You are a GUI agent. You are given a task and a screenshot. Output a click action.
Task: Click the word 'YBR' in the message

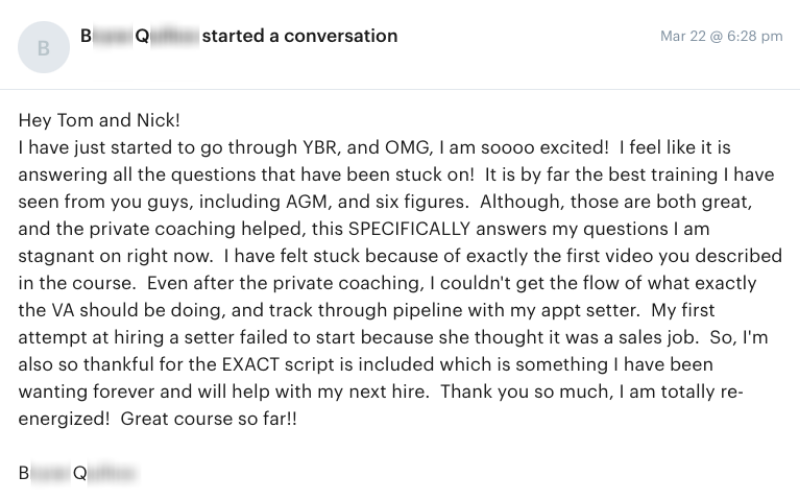320,147
